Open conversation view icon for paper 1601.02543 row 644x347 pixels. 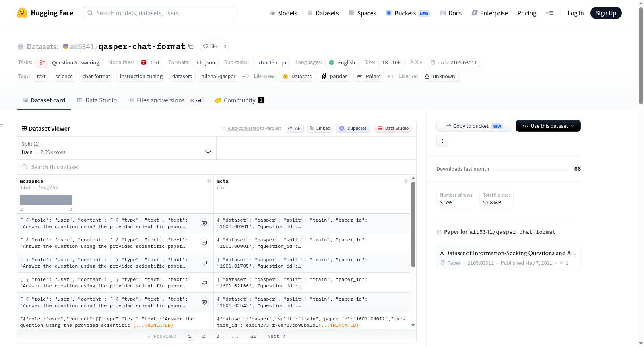[x=204, y=302]
